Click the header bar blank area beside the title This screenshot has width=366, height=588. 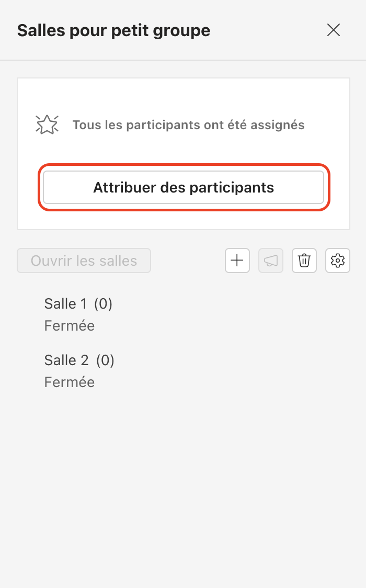point(267,30)
